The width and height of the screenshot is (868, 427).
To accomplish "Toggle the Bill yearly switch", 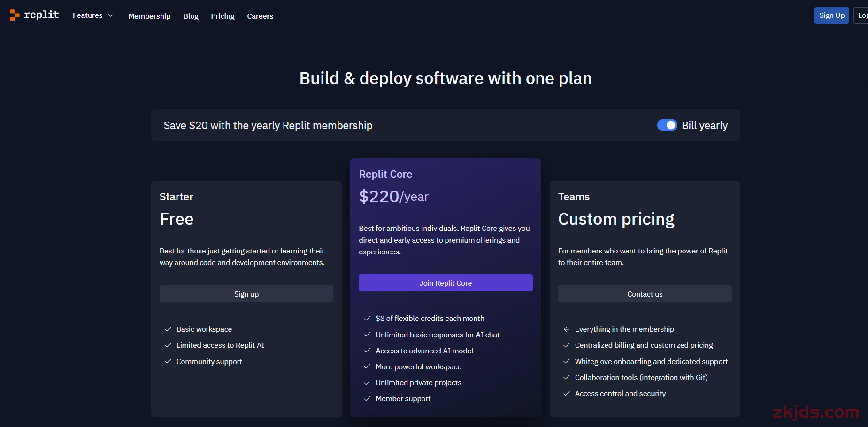I will (667, 125).
